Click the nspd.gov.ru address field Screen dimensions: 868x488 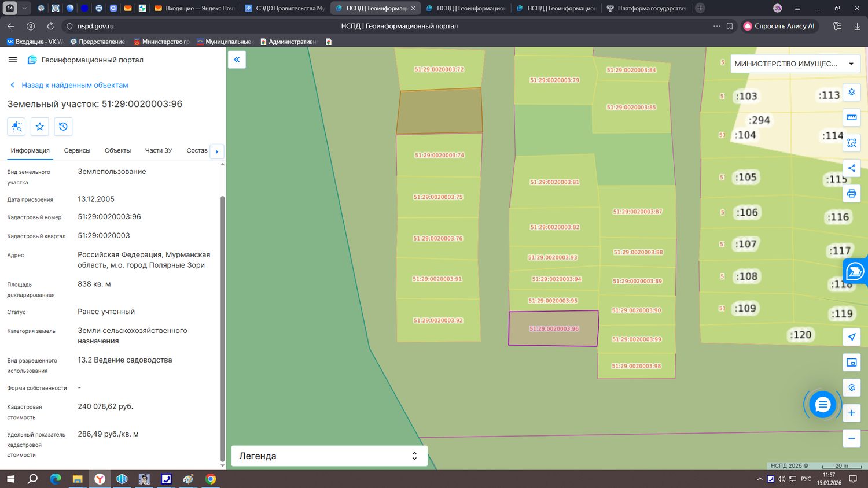pos(96,26)
